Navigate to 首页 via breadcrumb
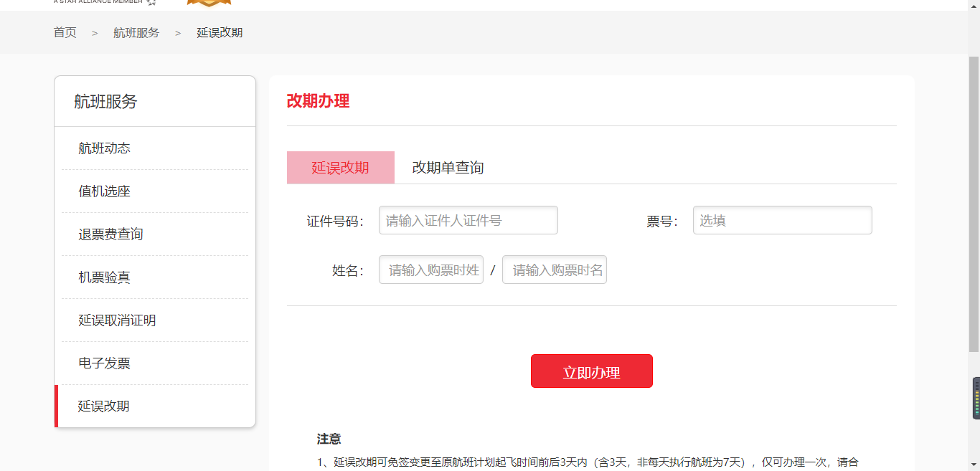 65,32
